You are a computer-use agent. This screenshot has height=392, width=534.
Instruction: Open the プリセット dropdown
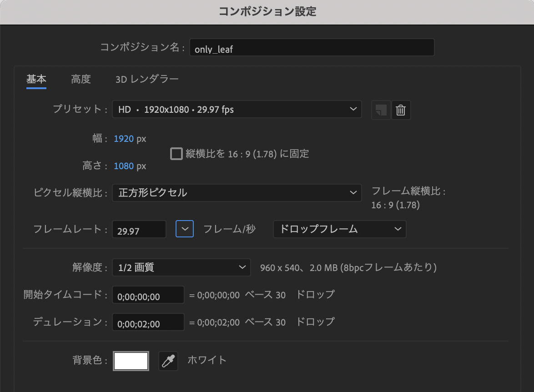click(x=237, y=109)
